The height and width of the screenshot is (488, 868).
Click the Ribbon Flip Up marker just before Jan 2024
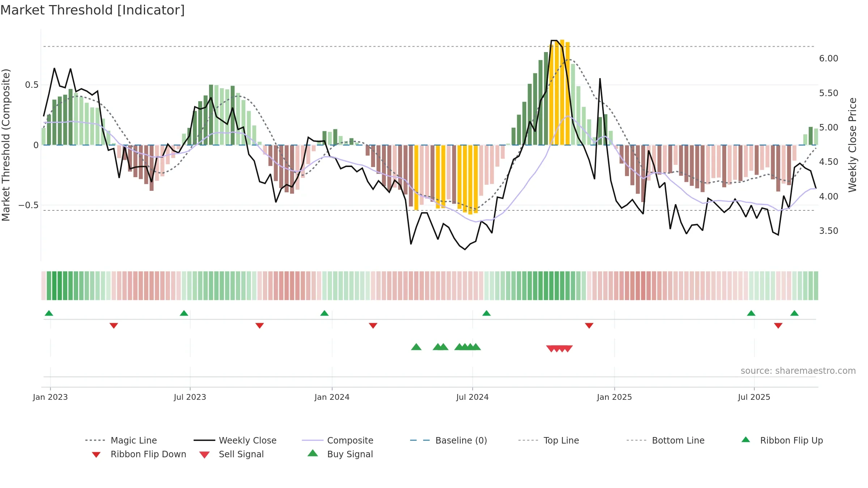pos(324,313)
